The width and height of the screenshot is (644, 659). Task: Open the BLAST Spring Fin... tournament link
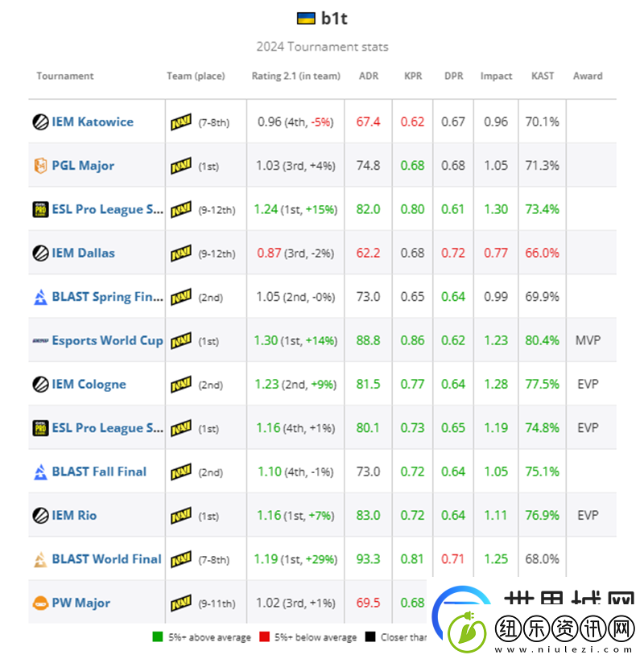click(x=107, y=297)
